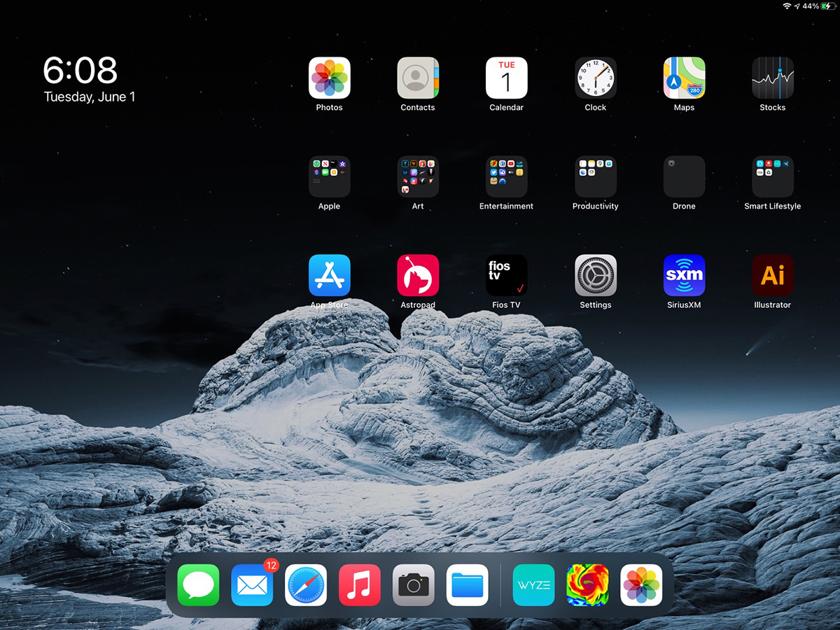The height and width of the screenshot is (630, 840).
Task: Open the Music app in the dock
Action: click(360, 585)
